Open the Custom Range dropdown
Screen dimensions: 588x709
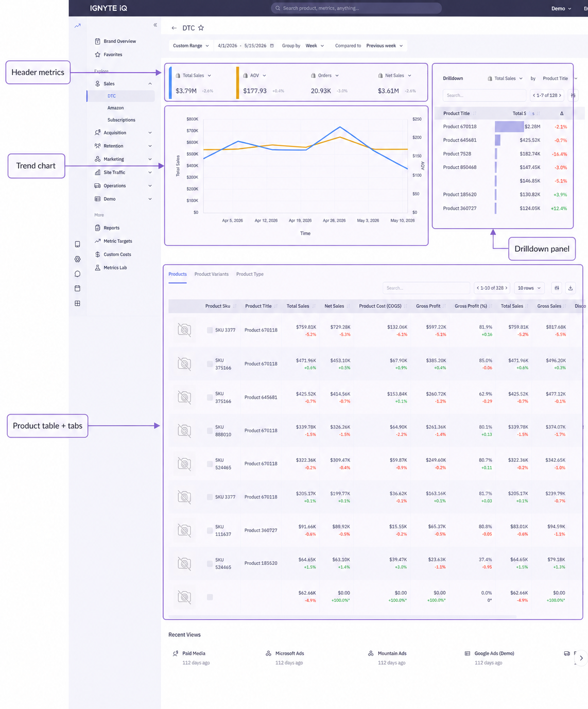pos(191,46)
